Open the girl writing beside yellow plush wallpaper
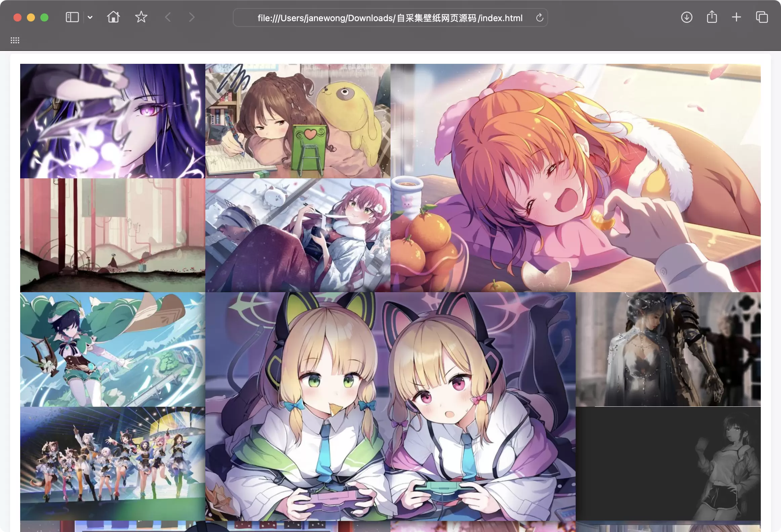 [x=298, y=121]
